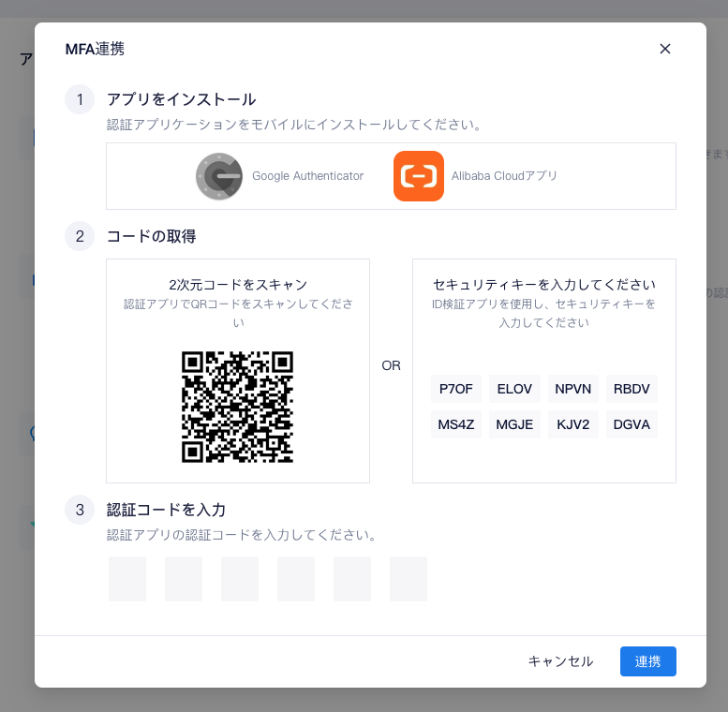Focus the fifth verification code digit box

pos(352,579)
